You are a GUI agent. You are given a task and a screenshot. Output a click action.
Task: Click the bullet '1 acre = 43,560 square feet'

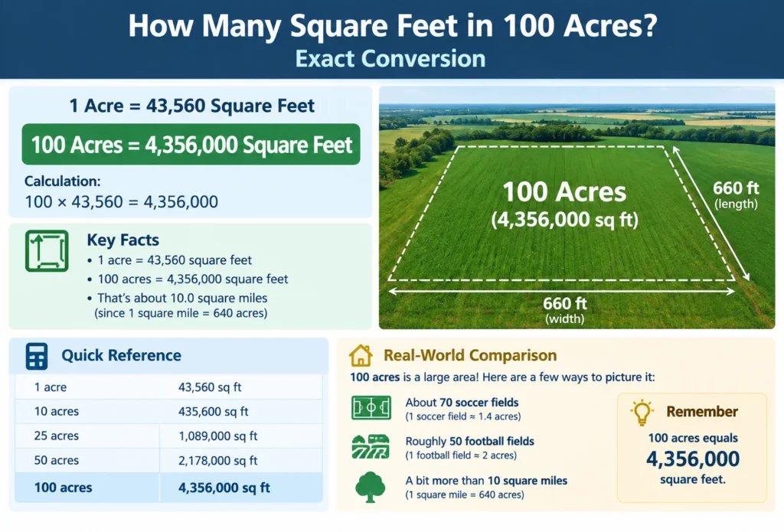pos(170,260)
